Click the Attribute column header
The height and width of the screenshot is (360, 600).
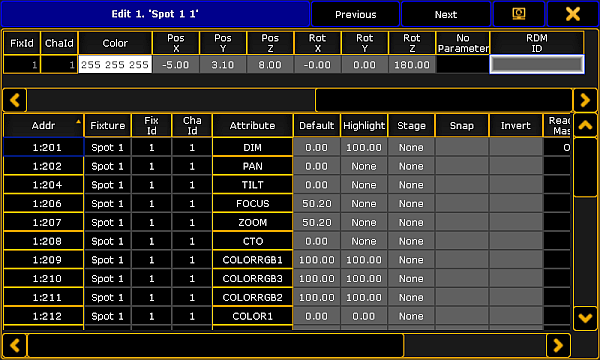click(253, 125)
